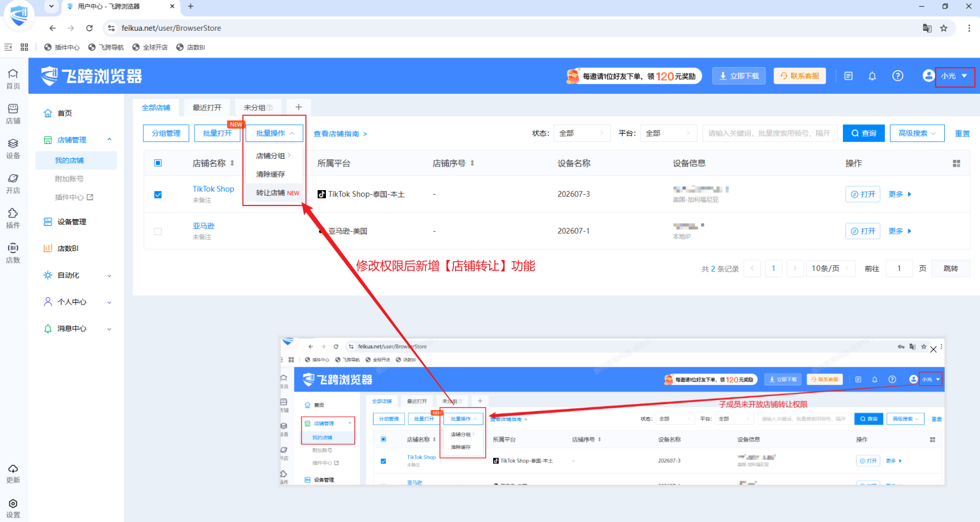The width and height of the screenshot is (980, 522).
Task: Expand the 个人中心 menu section
Action: (109, 302)
